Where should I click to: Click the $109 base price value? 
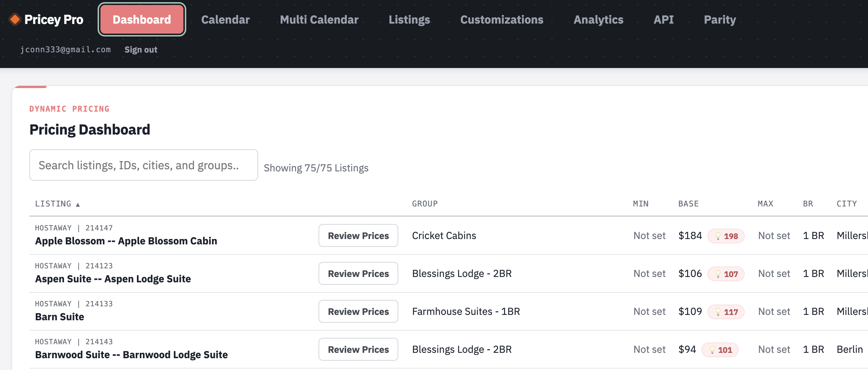point(690,311)
